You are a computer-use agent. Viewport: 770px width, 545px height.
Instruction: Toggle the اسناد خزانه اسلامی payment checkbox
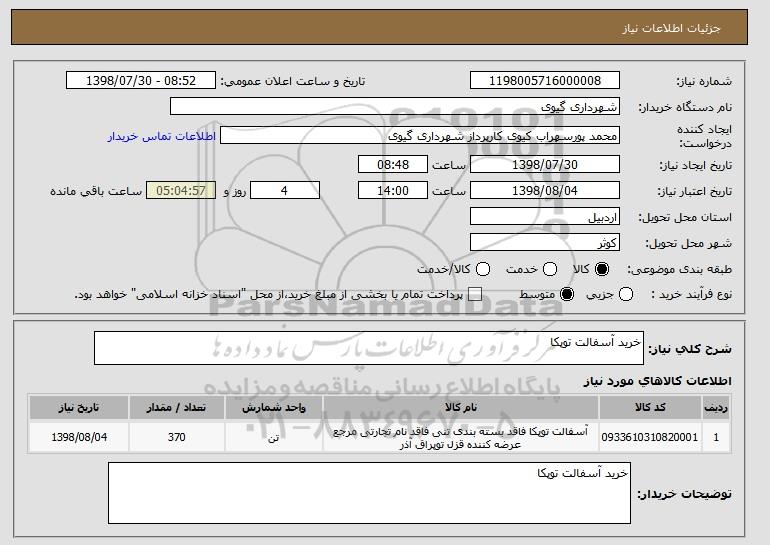(x=474, y=295)
